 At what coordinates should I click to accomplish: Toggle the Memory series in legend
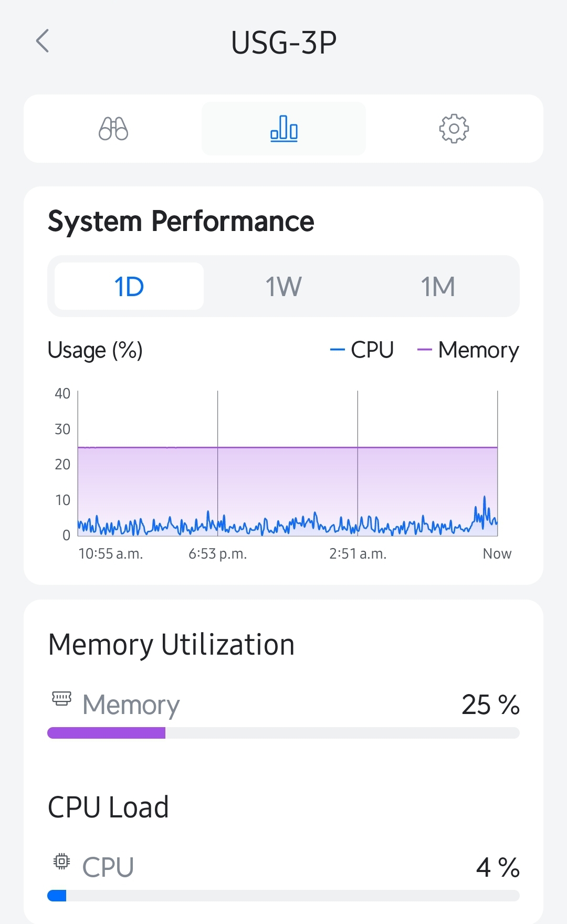pos(468,350)
